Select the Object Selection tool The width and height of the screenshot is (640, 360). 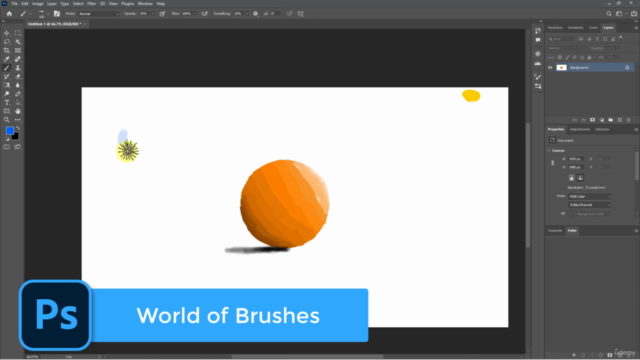(x=18, y=42)
